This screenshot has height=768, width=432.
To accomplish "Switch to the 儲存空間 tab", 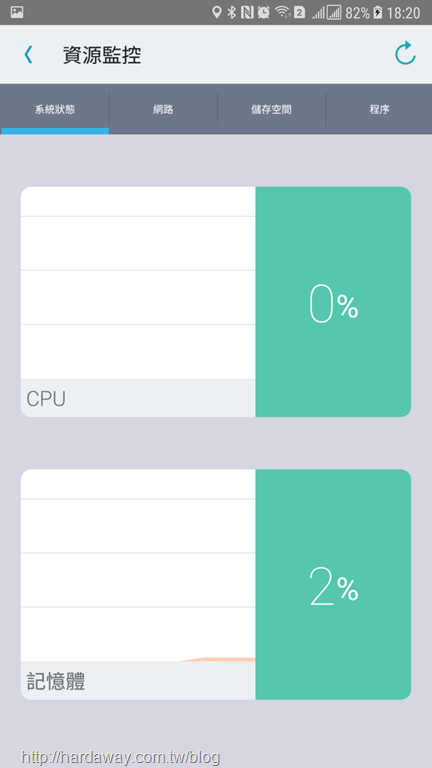I will pyautogui.click(x=271, y=109).
